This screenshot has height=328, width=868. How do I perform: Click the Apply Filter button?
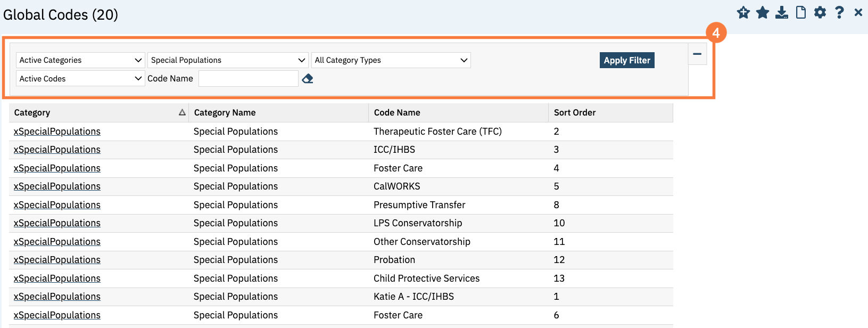click(x=626, y=60)
